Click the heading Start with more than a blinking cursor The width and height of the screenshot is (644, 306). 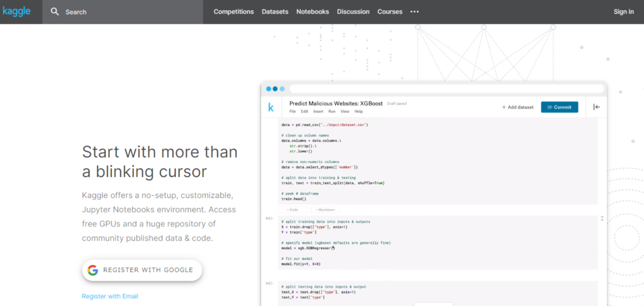click(x=160, y=162)
